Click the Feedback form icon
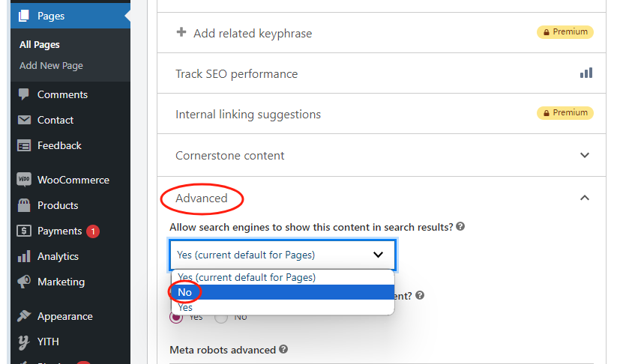The width and height of the screenshot is (629, 364). click(x=24, y=145)
